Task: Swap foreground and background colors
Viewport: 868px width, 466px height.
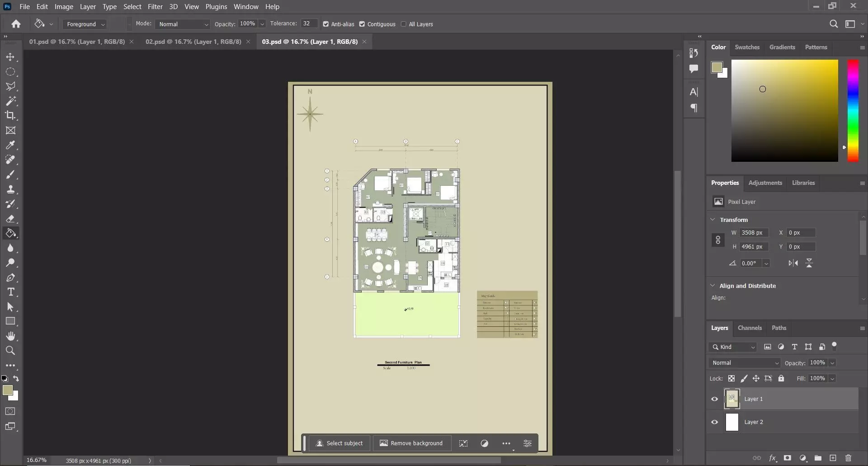Action: (16, 379)
